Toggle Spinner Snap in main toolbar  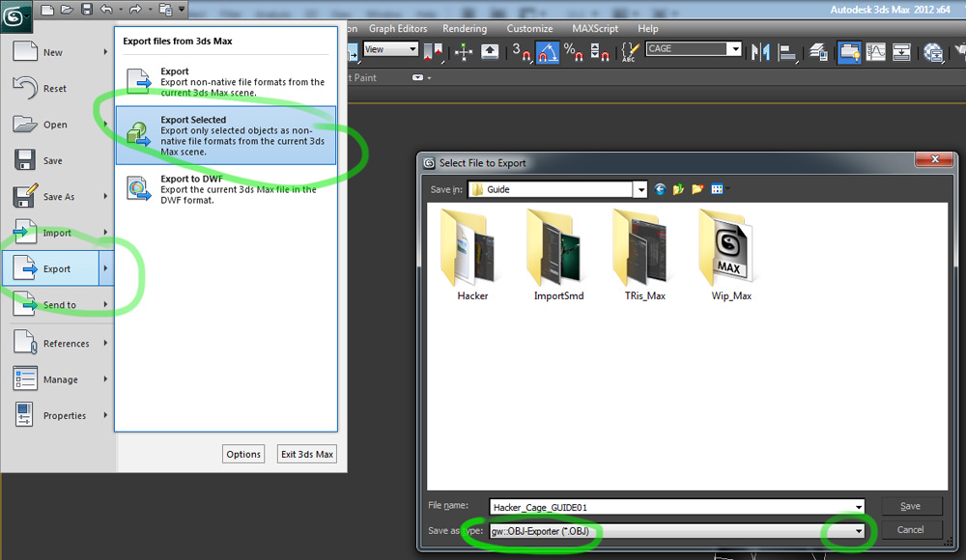pyautogui.click(x=600, y=52)
